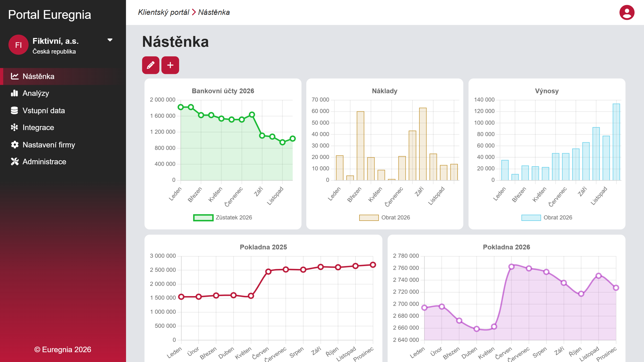Click the Nástěnka breadcrumb item
This screenshot has width=644, height=362.
click(214, 12)
